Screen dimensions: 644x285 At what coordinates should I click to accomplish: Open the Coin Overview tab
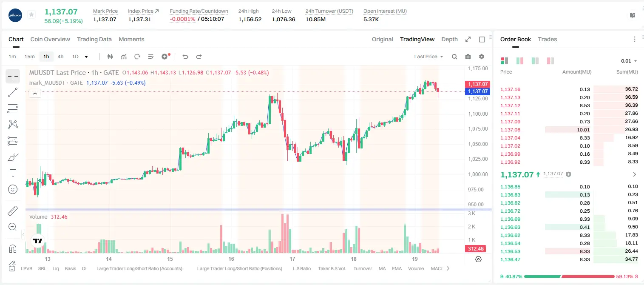50,39
